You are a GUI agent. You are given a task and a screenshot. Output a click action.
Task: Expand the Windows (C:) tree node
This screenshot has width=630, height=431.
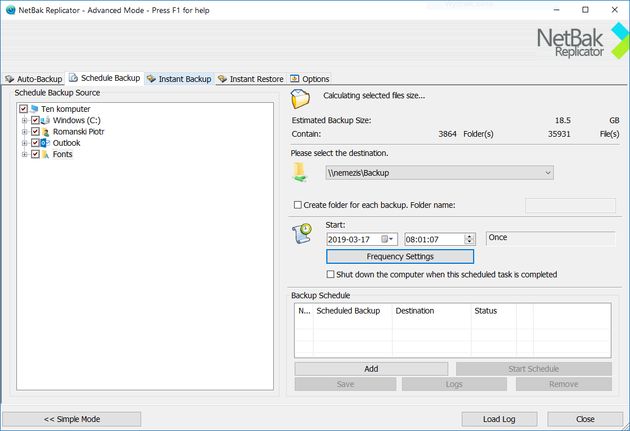25,120
